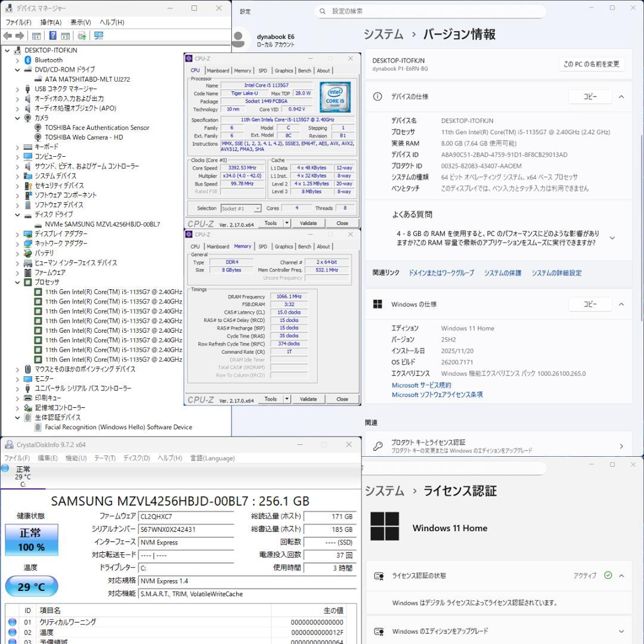
Task: Click the Scan for hardware changes icon
Action: 82,36
